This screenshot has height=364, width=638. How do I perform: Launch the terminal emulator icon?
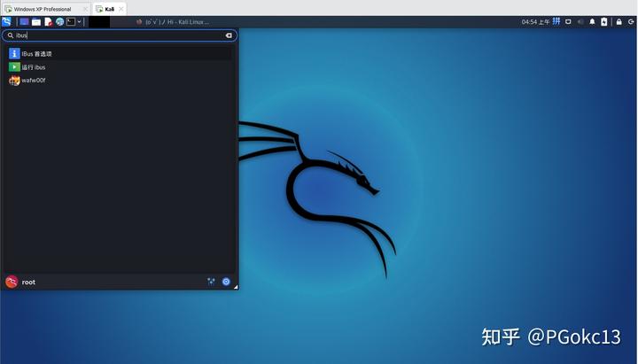click(x=71, y=21)
